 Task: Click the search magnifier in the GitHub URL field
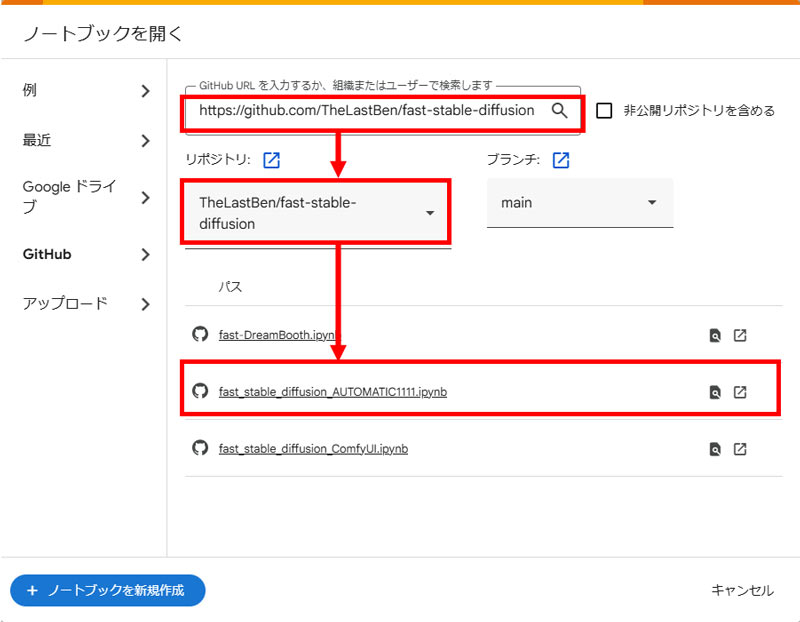(559, 111)
